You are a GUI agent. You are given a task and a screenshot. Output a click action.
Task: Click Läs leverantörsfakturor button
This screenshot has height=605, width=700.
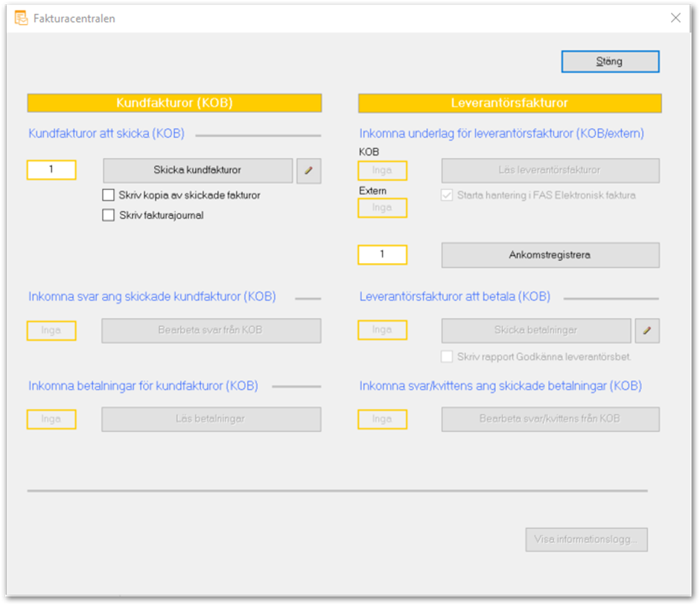(550, 170)
